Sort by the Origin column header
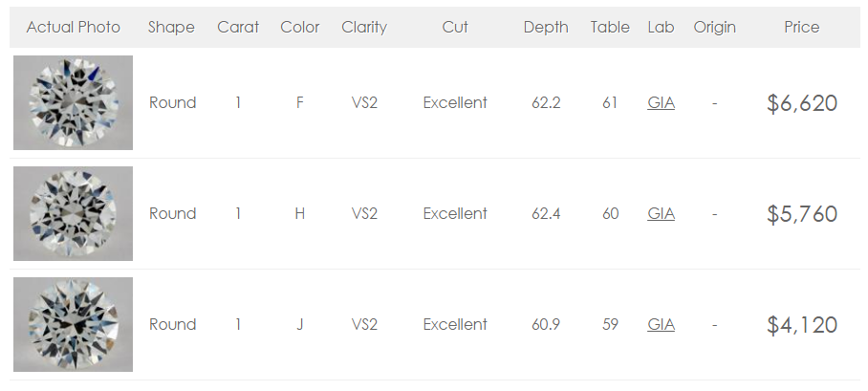The height and width of the screenshot is (391, 868). (x=715, y=27)
